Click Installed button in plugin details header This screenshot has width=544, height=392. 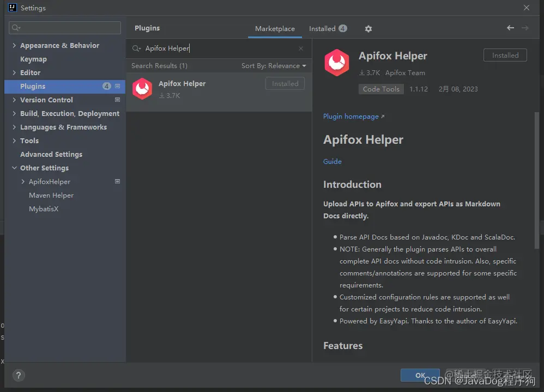pyautogui.click(x=505, y=55)
